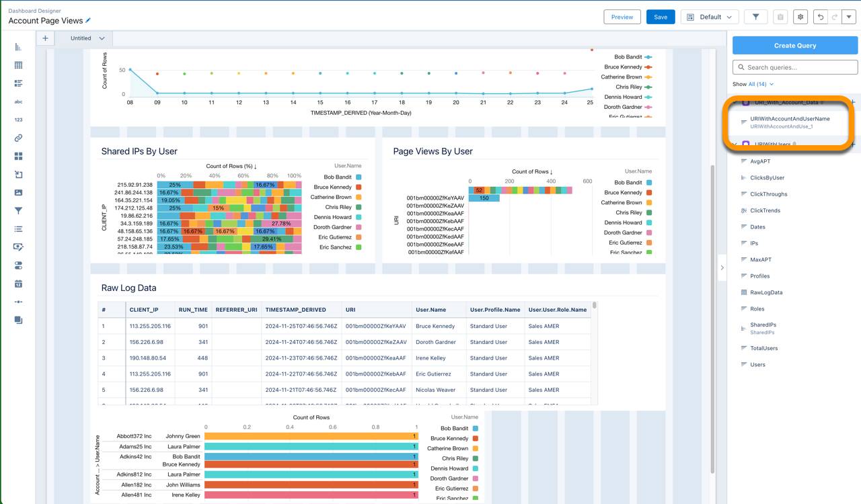Select the compare table widget icon
The height and width of the screenshot is (504, 861).
click(18, 83)
